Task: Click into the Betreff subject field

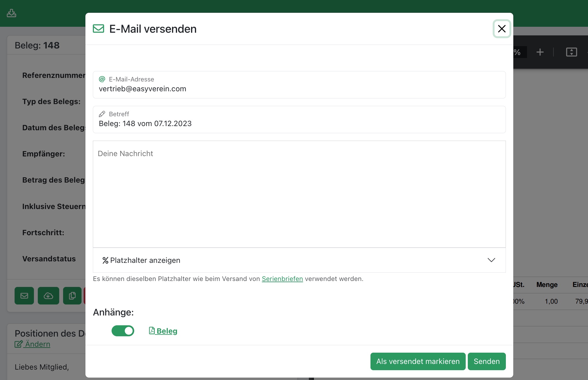Action: tap(299, 124)
